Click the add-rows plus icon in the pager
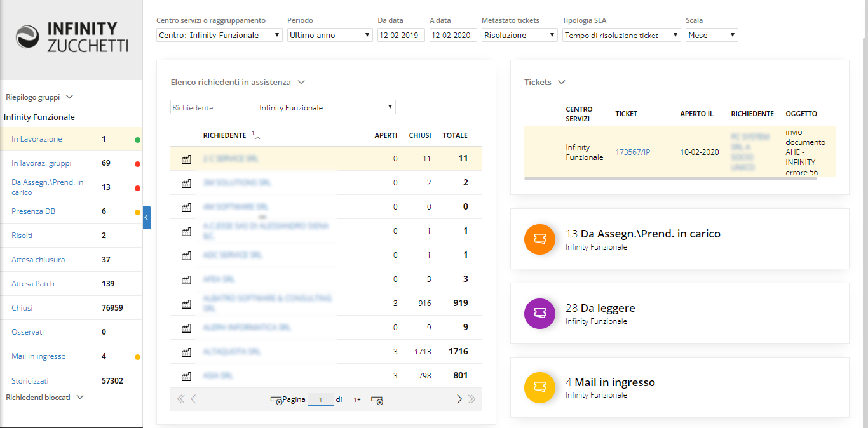 point(377,400)
